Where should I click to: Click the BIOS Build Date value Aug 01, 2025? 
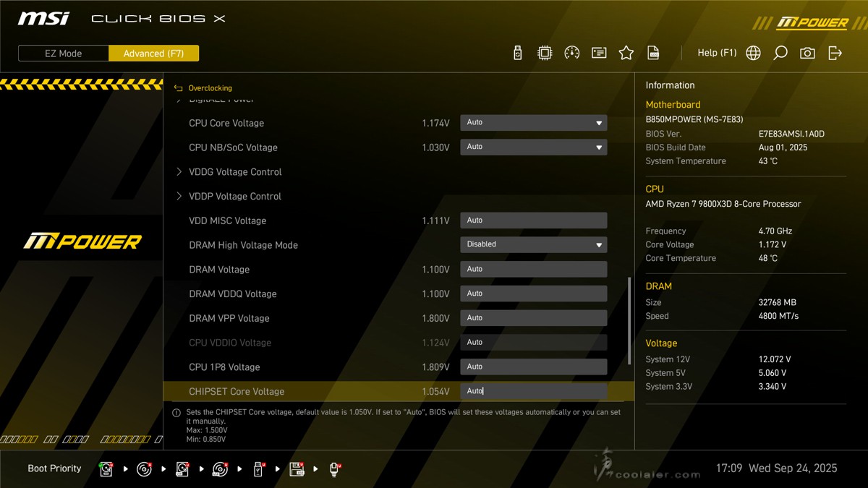783,147
